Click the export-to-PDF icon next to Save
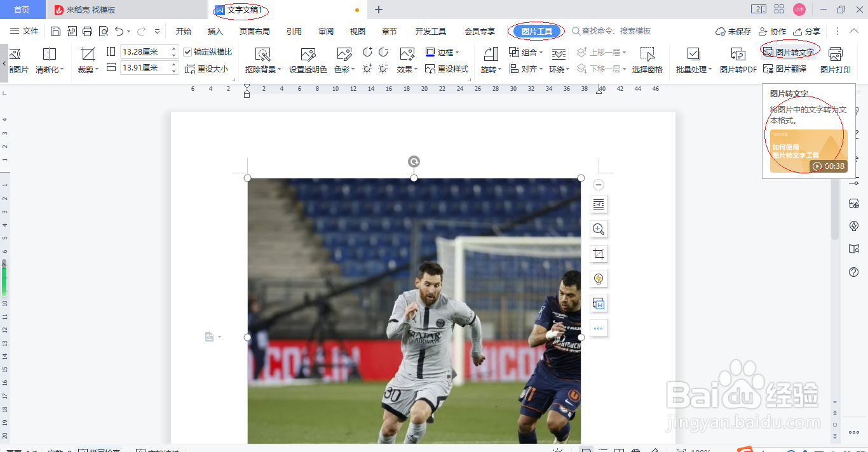868x452 pixels. pyautogui.click(x=72, y=31)
